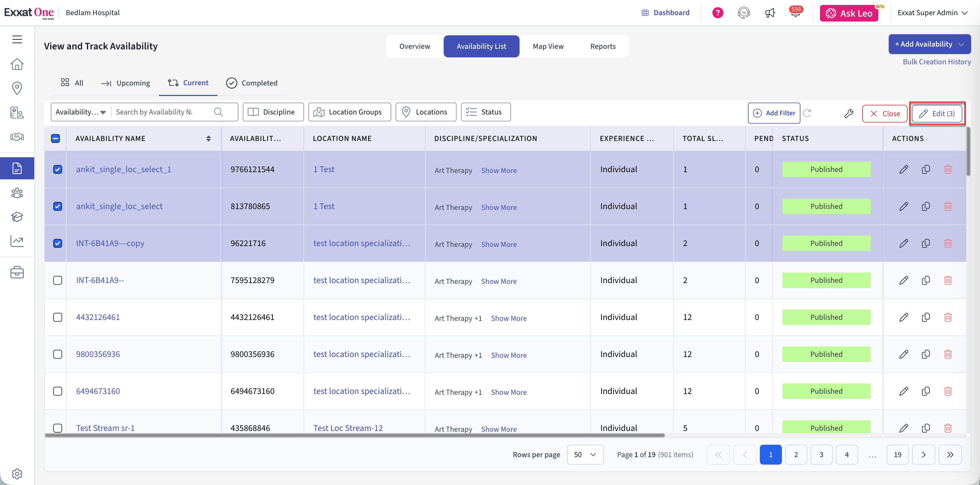Open the megaphone announcements icon
Image resolution: width=980 pixels, height=485 pixels.
pos(770,13)
